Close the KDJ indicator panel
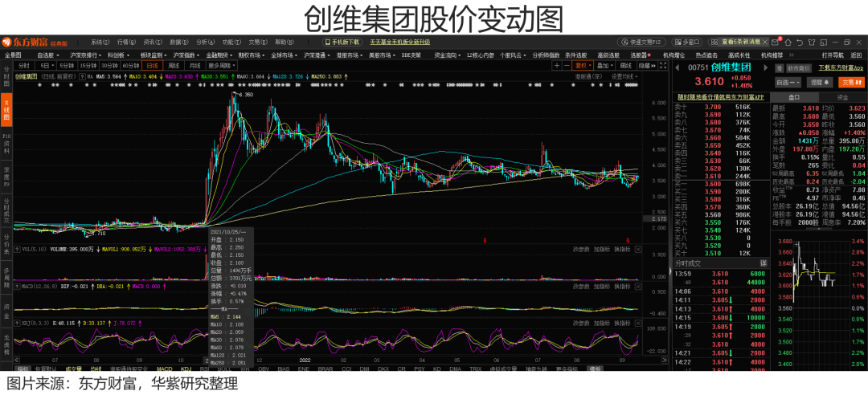868x395 pixels. (x=637, y=323)
